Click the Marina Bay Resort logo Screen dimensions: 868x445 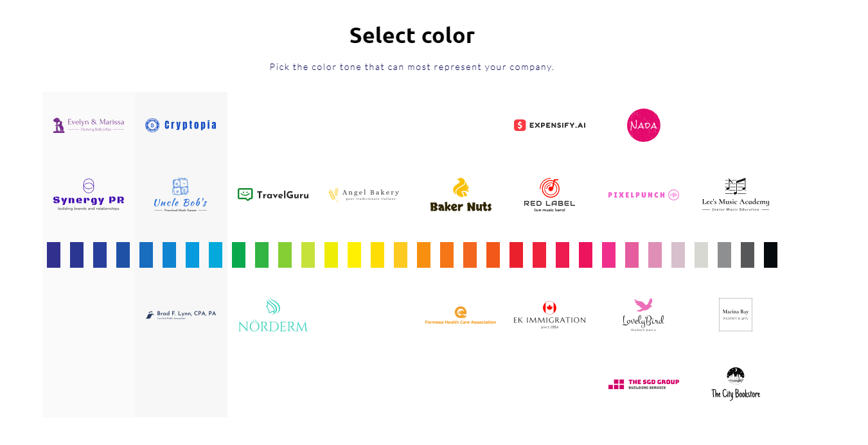[x=735, y=315]
